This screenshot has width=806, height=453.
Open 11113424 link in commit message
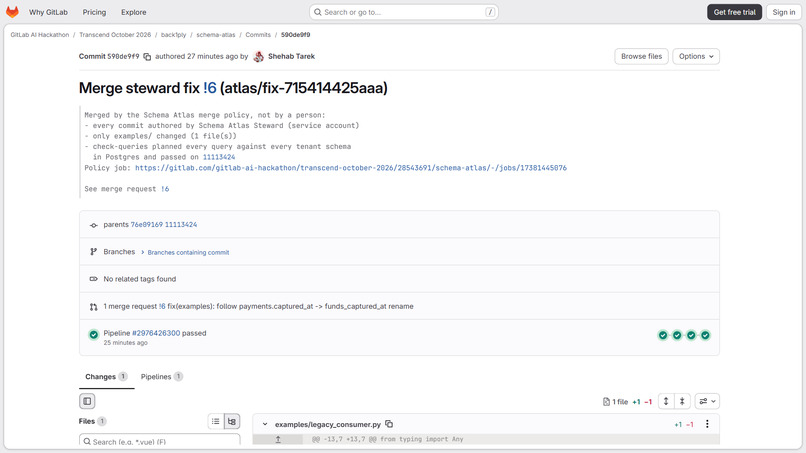(219, 157)
